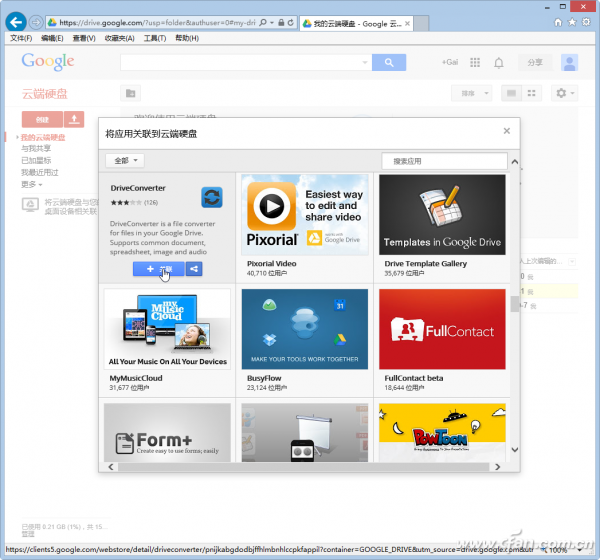Open 我最近用过 in sidebar

pyautogui.click(x=40, y=172)
